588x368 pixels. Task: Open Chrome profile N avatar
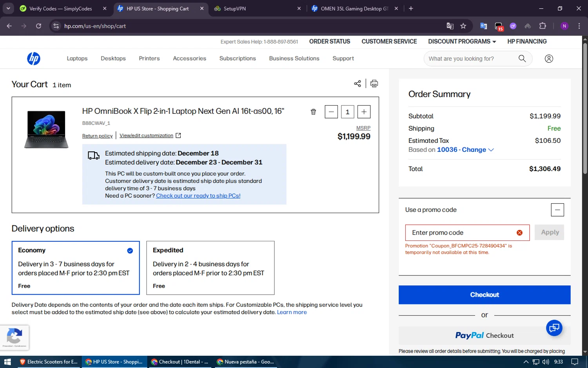[x=564, y=26]
